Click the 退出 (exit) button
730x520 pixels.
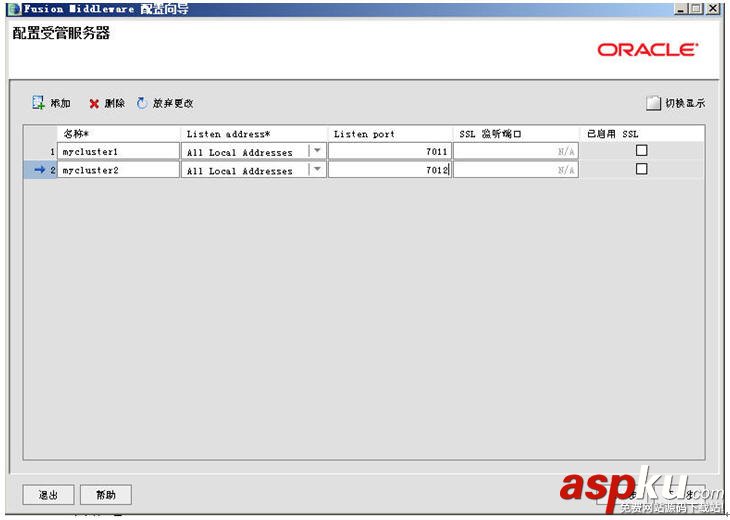pos(48,495)
